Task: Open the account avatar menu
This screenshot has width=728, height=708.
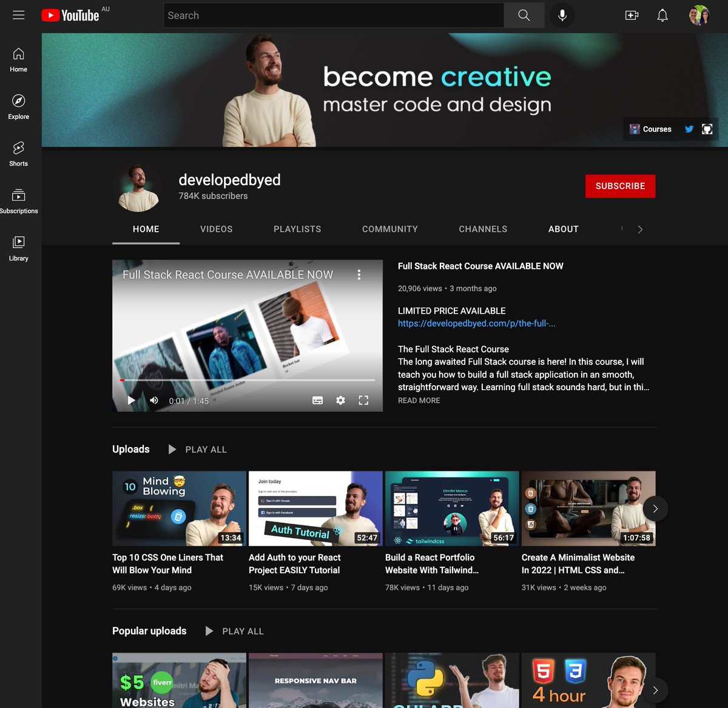Action: click(699, 15)
